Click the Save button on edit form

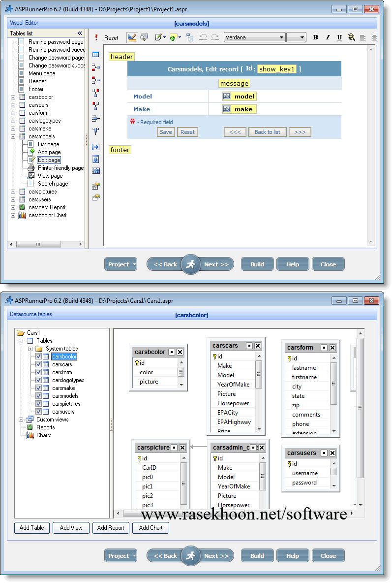pyautogui.click(x=166, y=132)
